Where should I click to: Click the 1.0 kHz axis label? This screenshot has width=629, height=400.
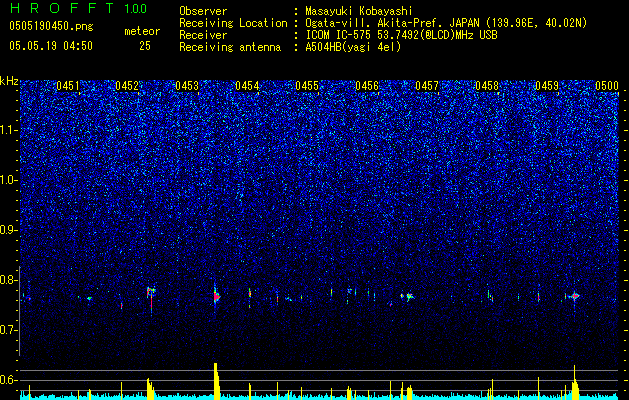(9, 180)
